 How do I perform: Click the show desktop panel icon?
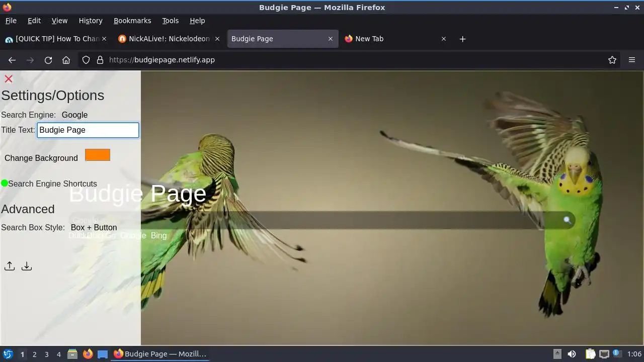103,354
